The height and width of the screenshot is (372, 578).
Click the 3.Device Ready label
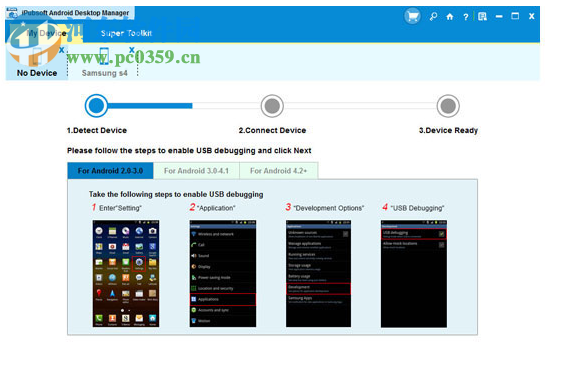pyautogui.click(x=448, y=130)
